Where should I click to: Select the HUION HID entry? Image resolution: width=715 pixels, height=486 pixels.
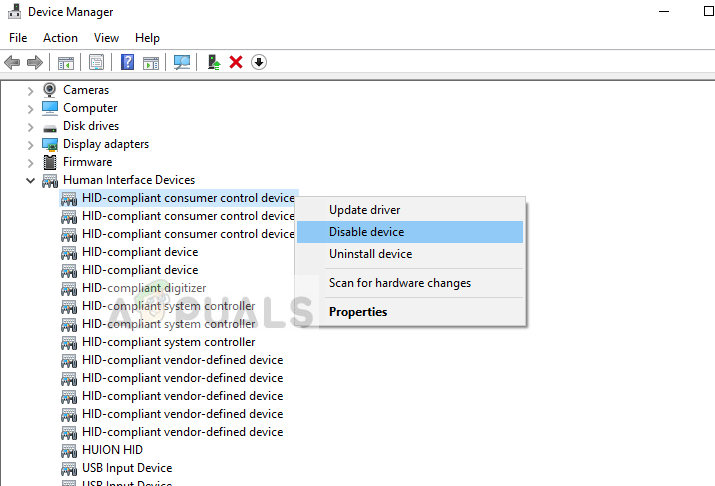click(112, 450)
